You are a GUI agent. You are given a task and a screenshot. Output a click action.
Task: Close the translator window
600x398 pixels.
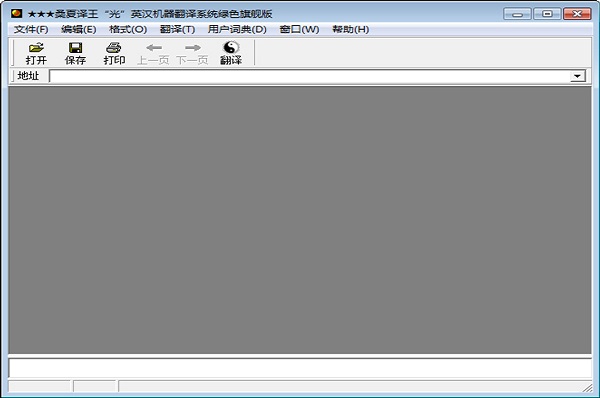(x=577, y=14)
